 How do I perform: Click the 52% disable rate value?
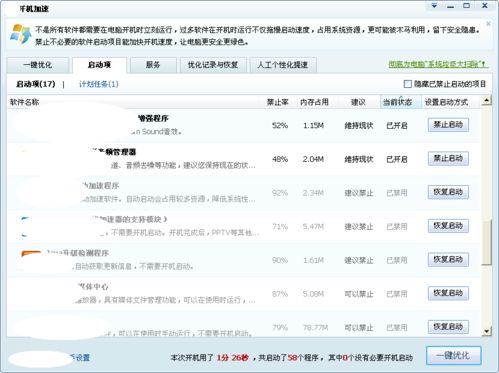point(280,125)
